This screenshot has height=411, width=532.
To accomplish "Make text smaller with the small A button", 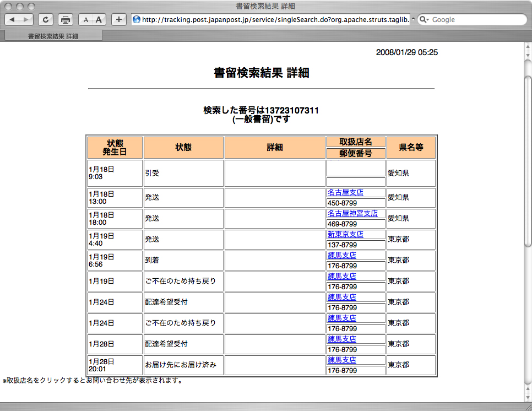I will pos(85,20).
